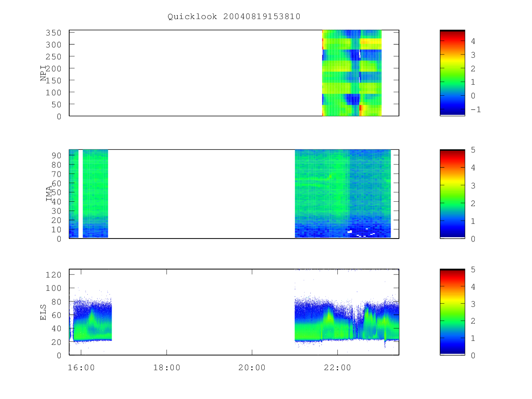Screen dimensions: 532x399
Task: Click the NPI axis label
Action: (x=43, y=73)
